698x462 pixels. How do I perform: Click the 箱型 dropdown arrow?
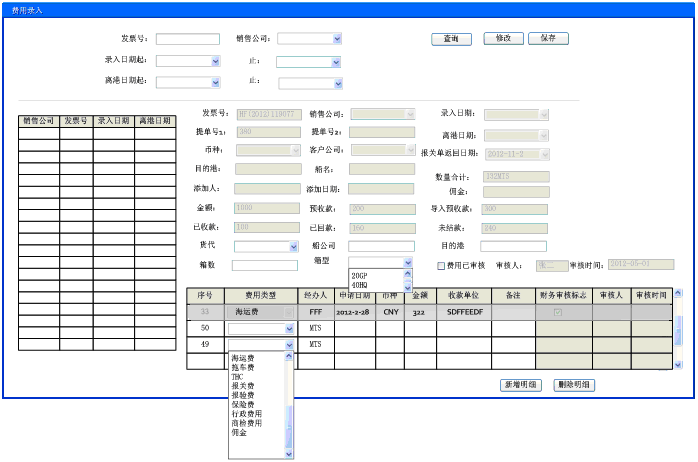407,263
